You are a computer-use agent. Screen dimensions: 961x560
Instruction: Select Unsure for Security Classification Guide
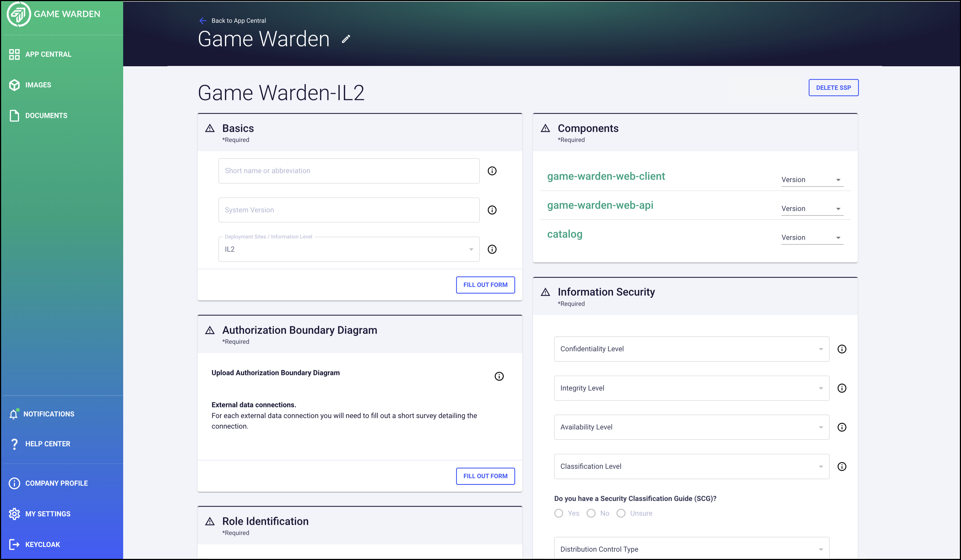(x=621, y=513)
